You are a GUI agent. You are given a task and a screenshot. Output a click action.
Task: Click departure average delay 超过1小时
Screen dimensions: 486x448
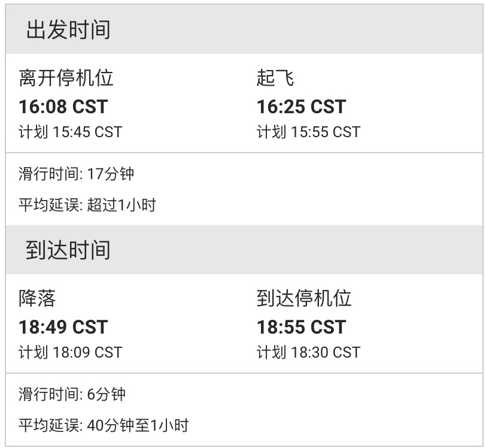pyautogui.click(x=121, y=205)
